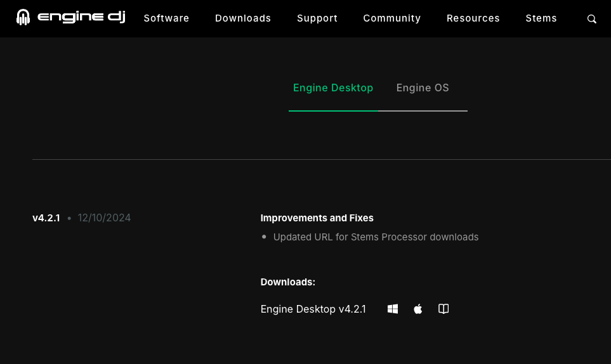This screenshot has width=611, height=364.
Task: Click the Engine DJ headphone logo icon
Action: [x=23, y=17]
